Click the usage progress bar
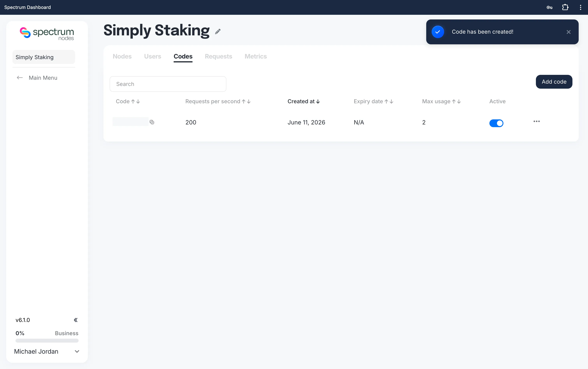 click(47, 340)
